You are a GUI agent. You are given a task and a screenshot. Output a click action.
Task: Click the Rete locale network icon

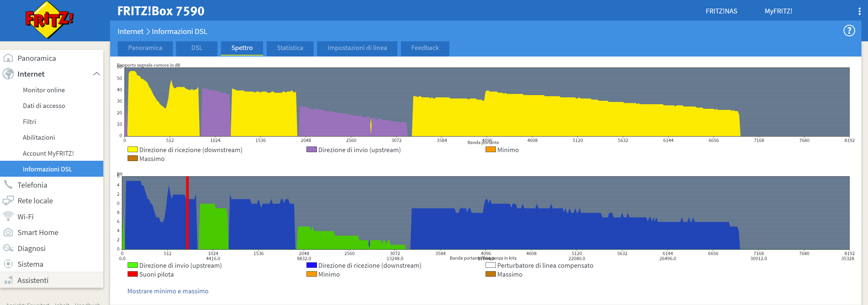coord(8,201)
